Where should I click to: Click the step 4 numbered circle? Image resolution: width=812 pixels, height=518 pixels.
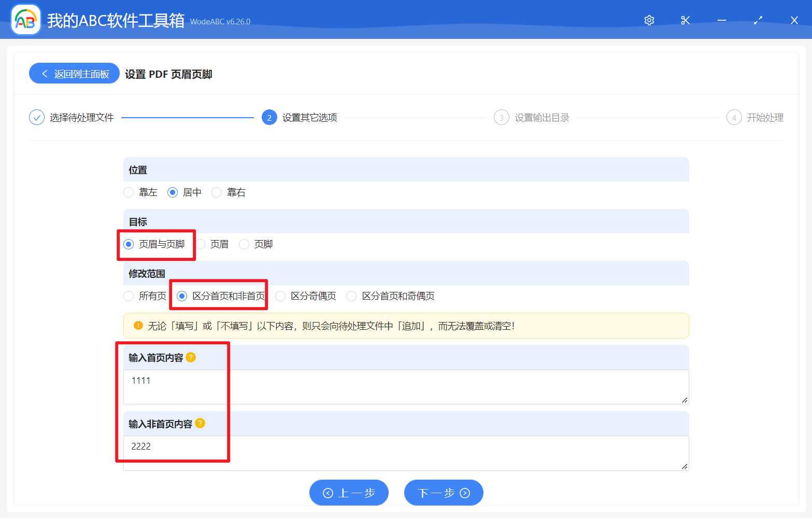(x=734, y=118)
